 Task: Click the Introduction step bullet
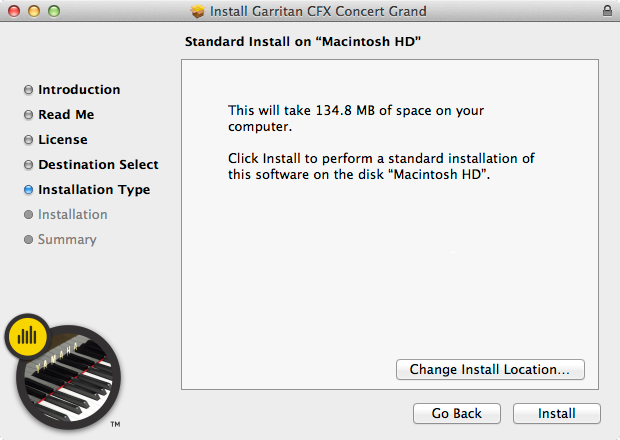point(28,90)
